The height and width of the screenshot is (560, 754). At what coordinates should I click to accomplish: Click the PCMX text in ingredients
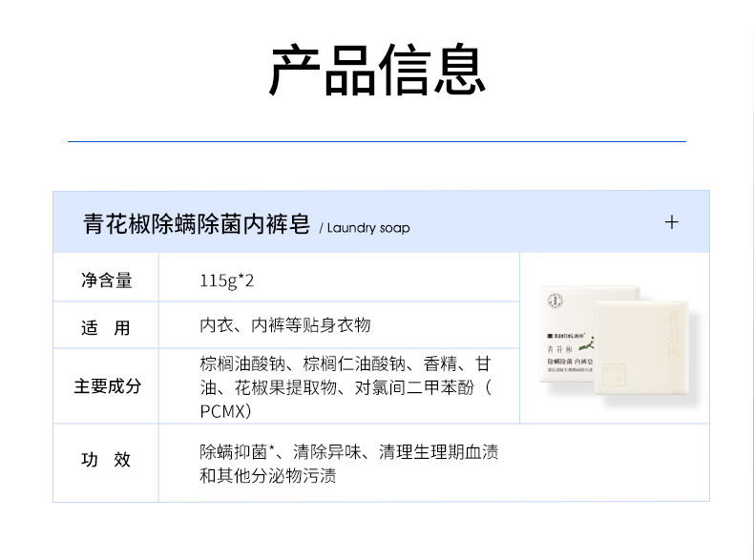pos(225,411)
